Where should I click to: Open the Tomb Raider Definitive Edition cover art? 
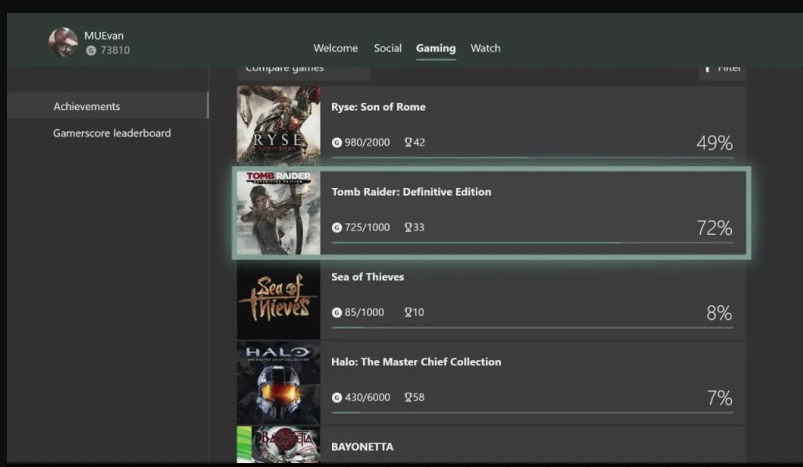279,213
